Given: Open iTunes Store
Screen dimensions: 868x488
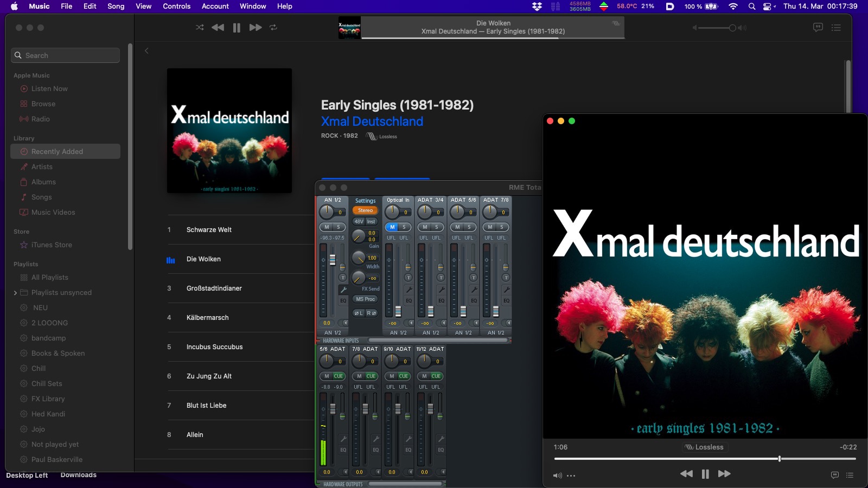Looking at the screenshot, I should 52,245.
